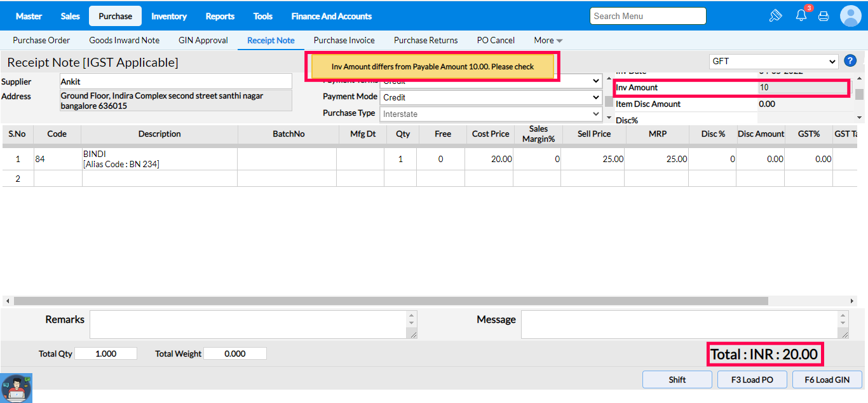
Task: Open the support chat assistant icon
Action: pyautogui.click(x=17, y=387)
